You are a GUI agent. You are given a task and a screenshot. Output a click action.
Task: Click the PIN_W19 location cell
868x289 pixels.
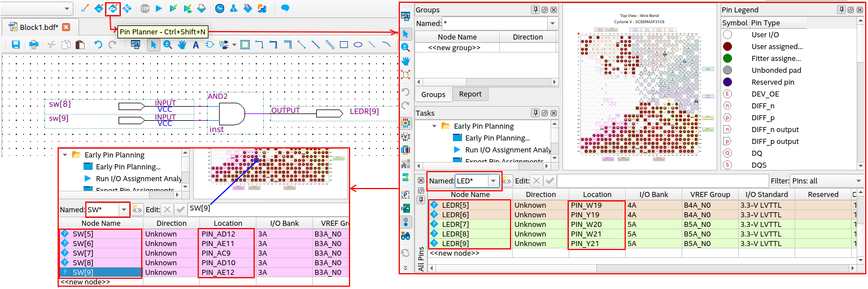597,205
